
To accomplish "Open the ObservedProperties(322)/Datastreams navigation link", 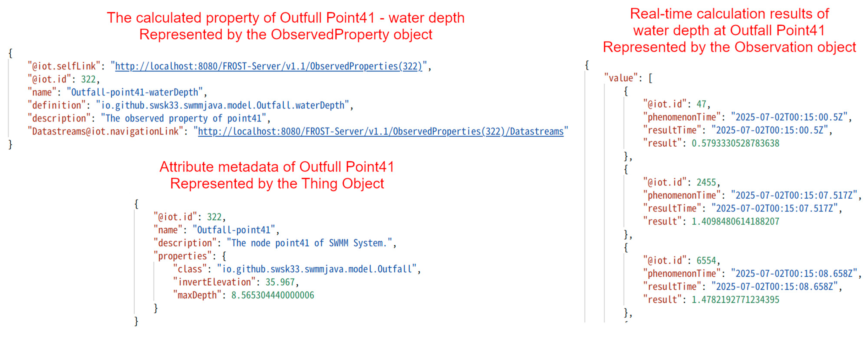I will tap(380, 131).
